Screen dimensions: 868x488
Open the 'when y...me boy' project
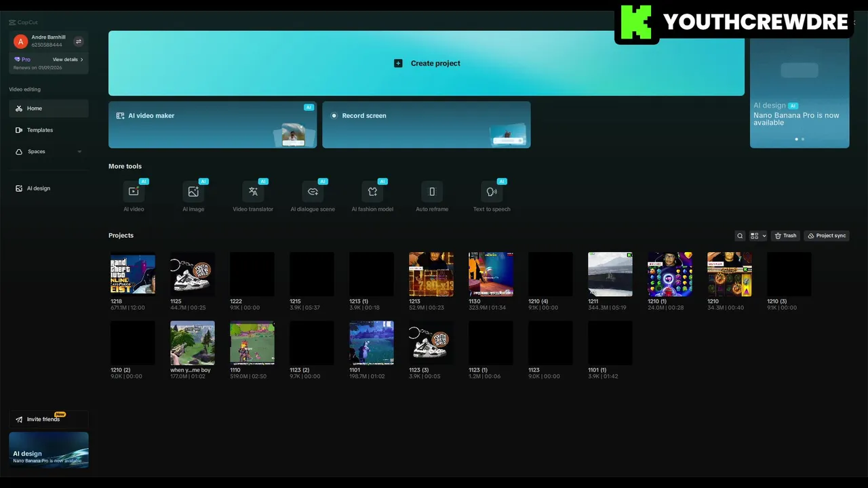coord(193,343)
